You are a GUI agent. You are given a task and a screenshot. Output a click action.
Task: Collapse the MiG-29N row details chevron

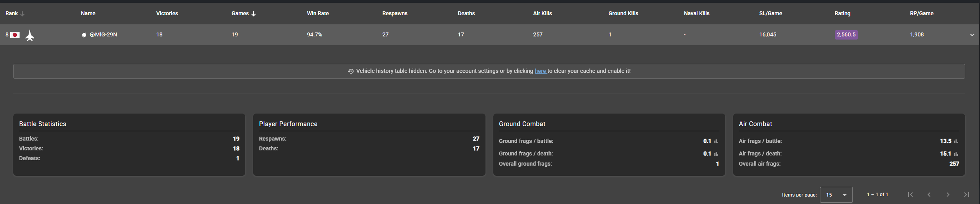coord(972,35)
